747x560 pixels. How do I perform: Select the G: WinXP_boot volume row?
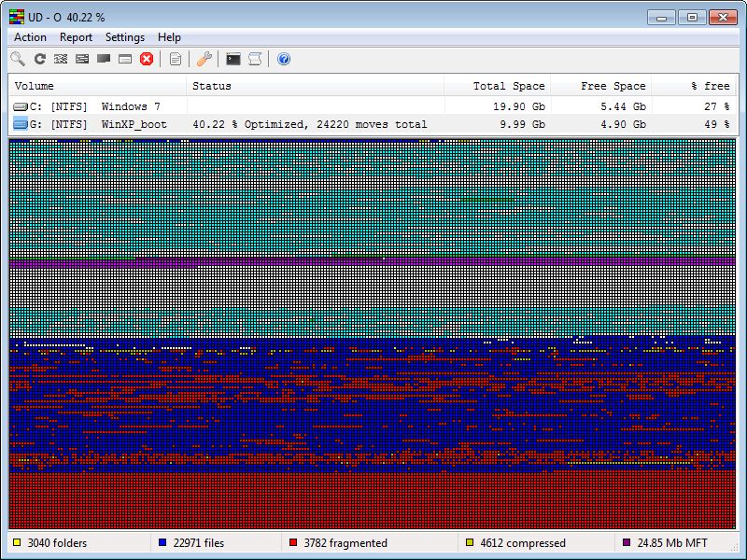(x=93, y=124)
